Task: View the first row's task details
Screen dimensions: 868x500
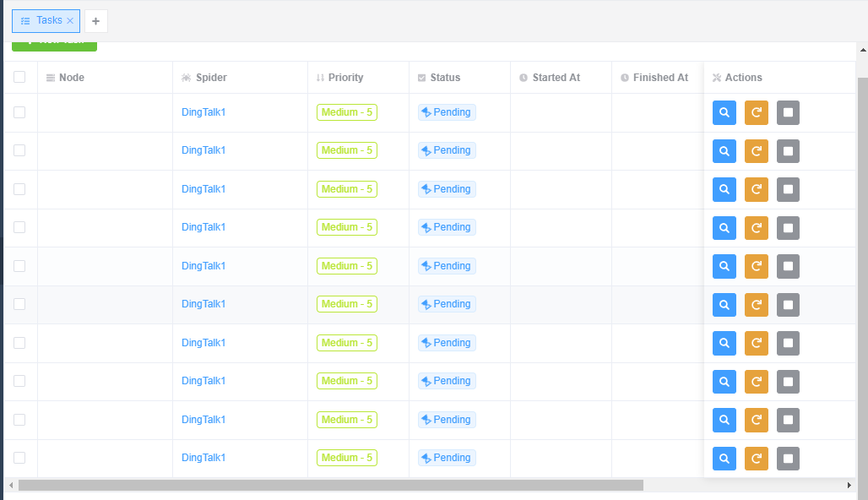Action: pyautogui.click(x=724, y=113)
